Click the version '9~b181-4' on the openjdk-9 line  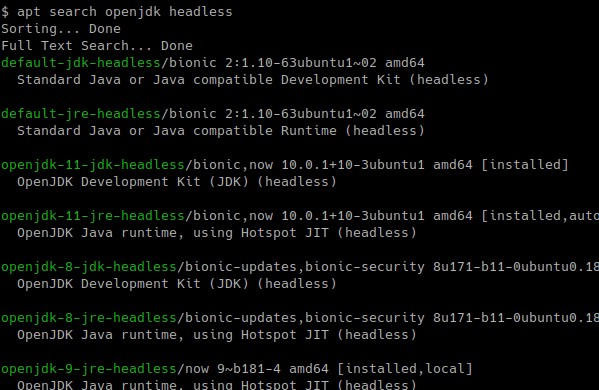(x=249, y=369)
